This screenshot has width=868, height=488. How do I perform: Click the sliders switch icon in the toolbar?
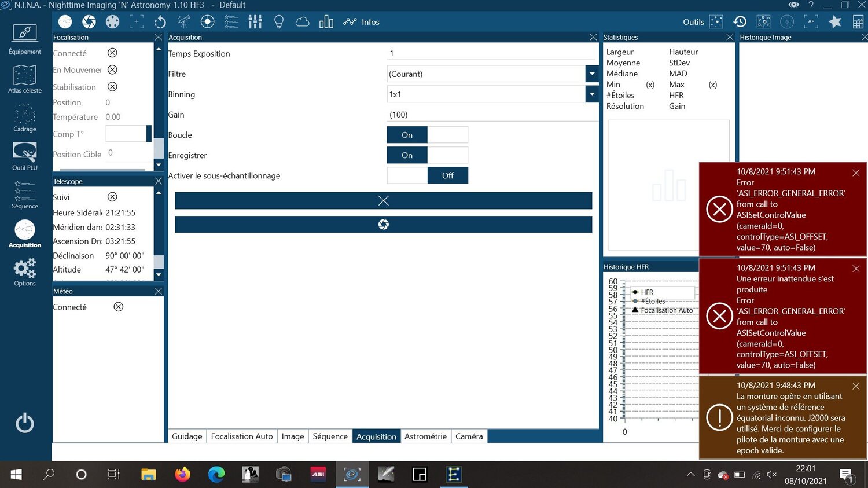click(x=255, y=22)
